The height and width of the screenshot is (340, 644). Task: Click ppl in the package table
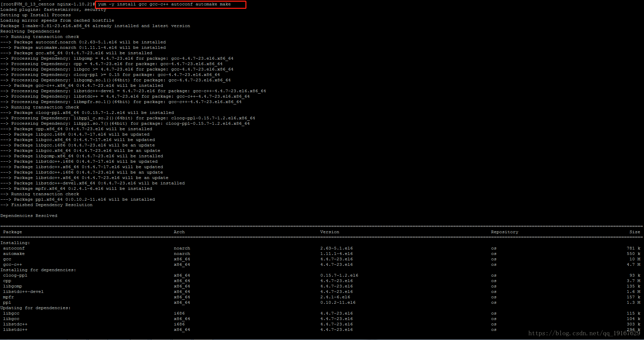coord(7,303)
